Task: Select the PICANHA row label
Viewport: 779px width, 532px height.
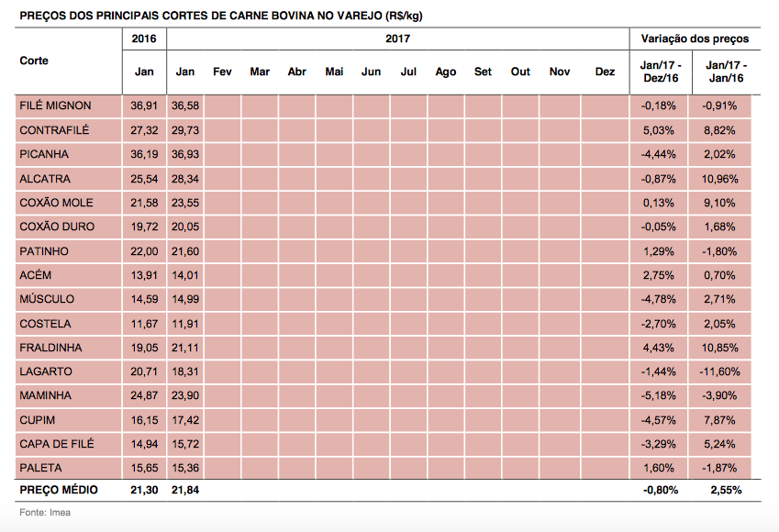Action: [44, 154]
